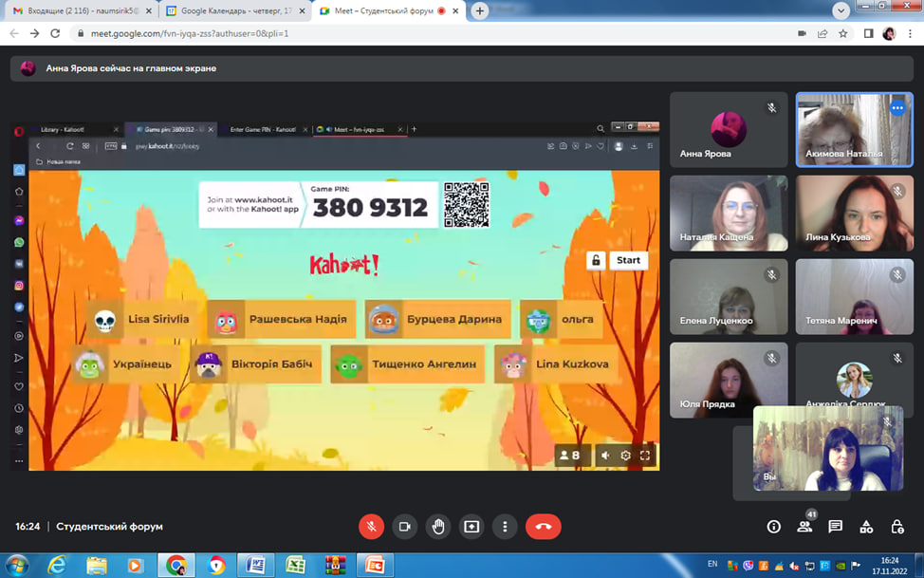Unmute the microphone in Meet toolbar
Screen dimensions: 924x578
coord(372,526)
